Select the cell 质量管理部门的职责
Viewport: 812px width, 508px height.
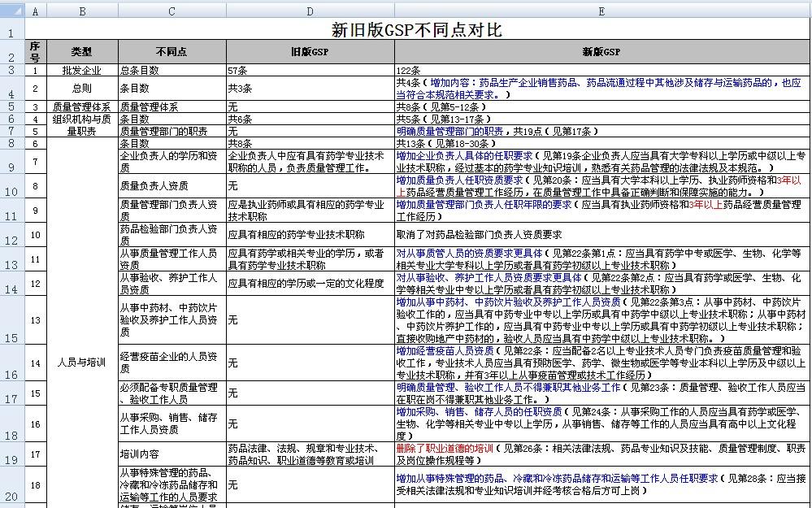click(x=172, y=131)
